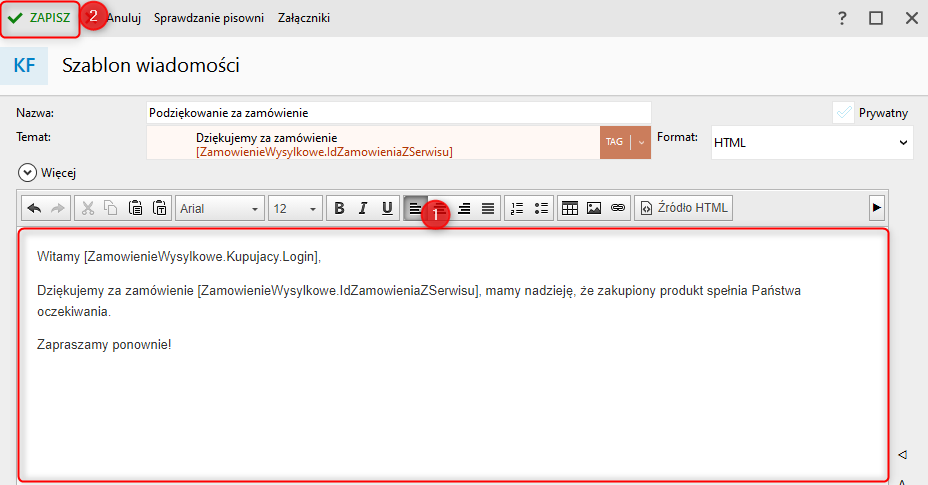Open the font size 12 dropdown
The image size is (928, 485).
coord(295,208)
